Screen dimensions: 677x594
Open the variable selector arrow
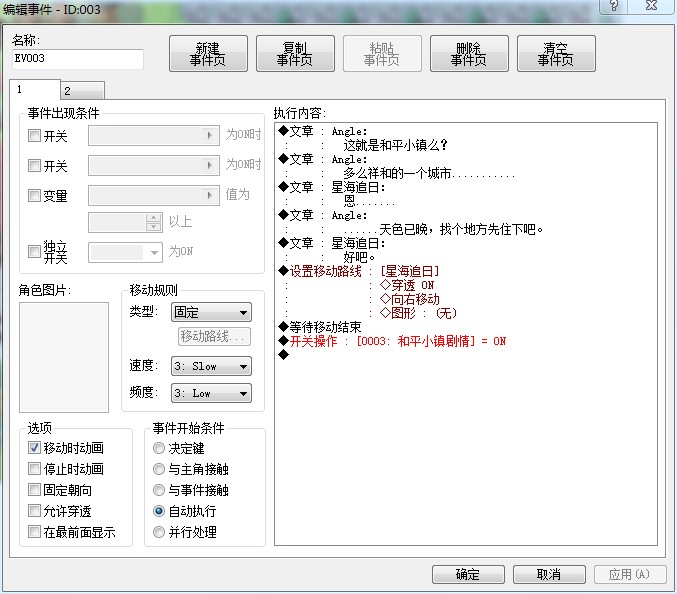(x=210, y=195)
